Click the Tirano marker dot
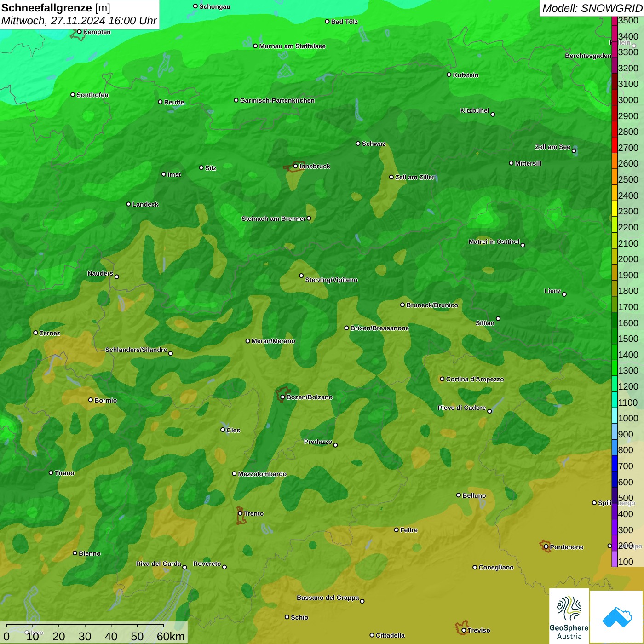The height and width of the screenshot is (644, 644). [51, 472]
